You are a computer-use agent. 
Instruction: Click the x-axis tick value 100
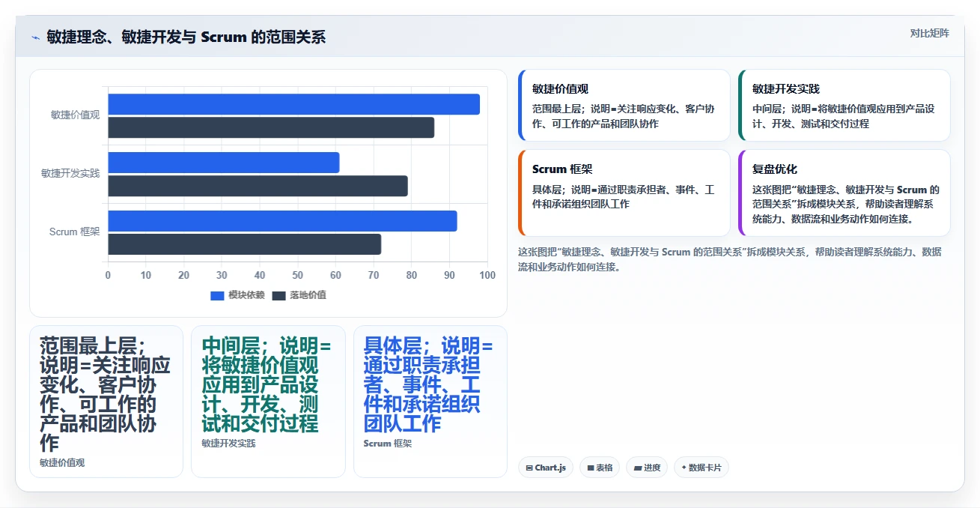(487, 275)
